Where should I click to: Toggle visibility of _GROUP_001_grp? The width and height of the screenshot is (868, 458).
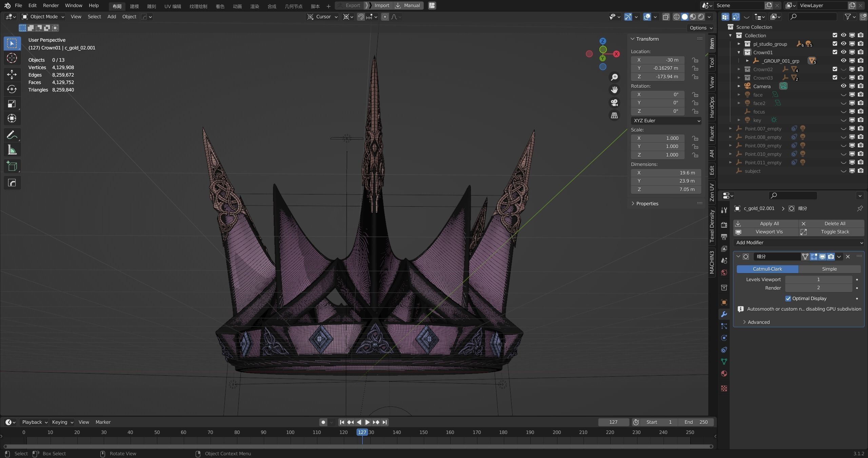(843, 61)
